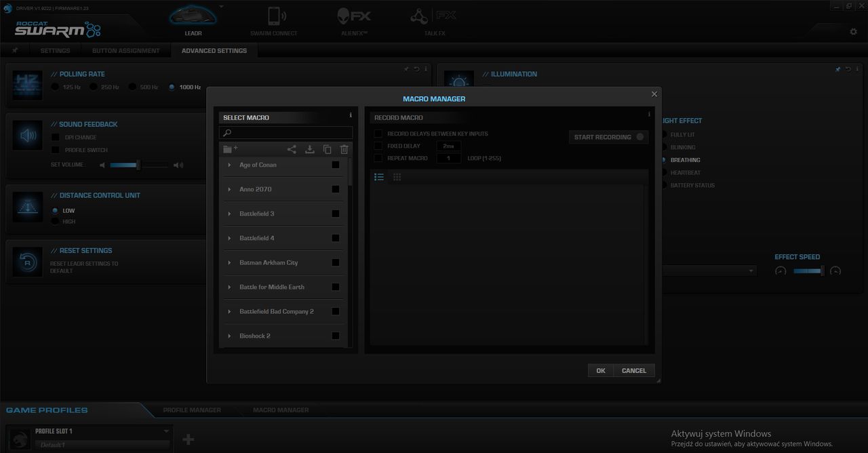The width and height of the screenshot is (868, 453).
Task: Open the bottom Macro Manager tab
Action: coord(281,410)
